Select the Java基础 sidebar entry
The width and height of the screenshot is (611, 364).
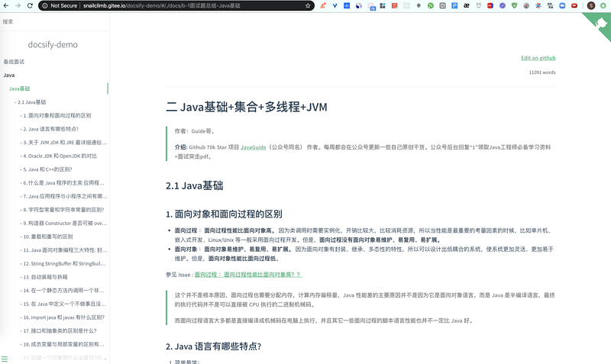pyautogui.click(x=20, y=89)
